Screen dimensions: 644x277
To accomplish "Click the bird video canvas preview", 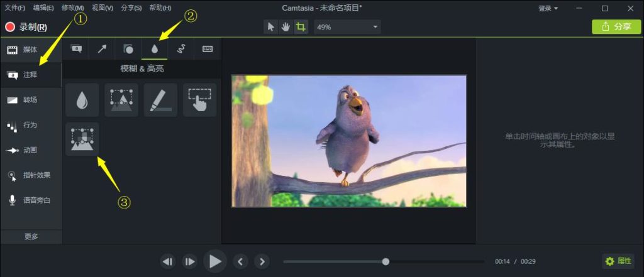I will click(349, 141).
